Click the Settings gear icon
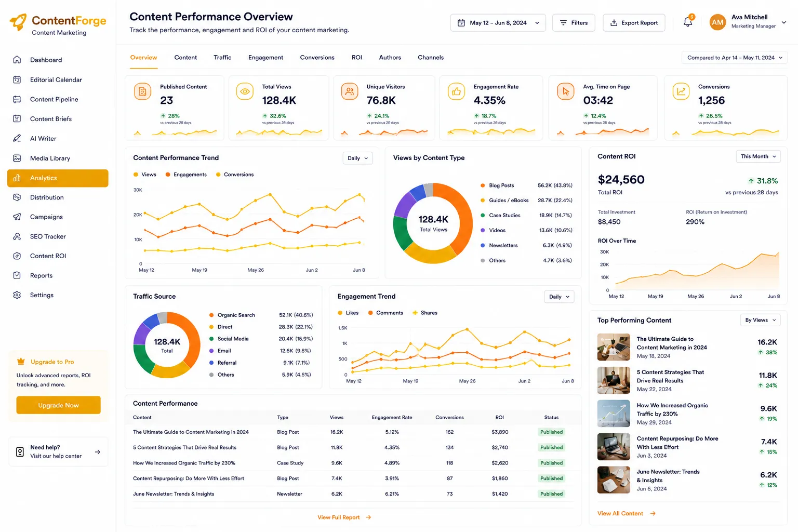The image size is (798, 532). click(17, 295)
